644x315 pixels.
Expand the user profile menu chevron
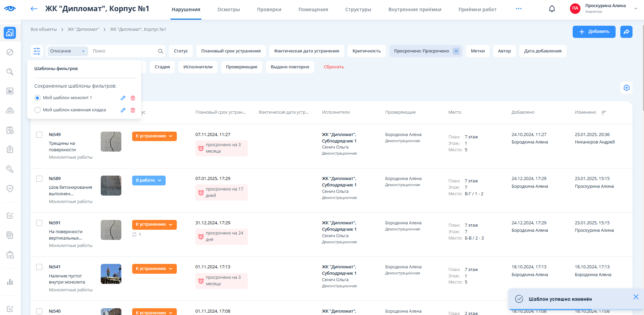[636, 9]
